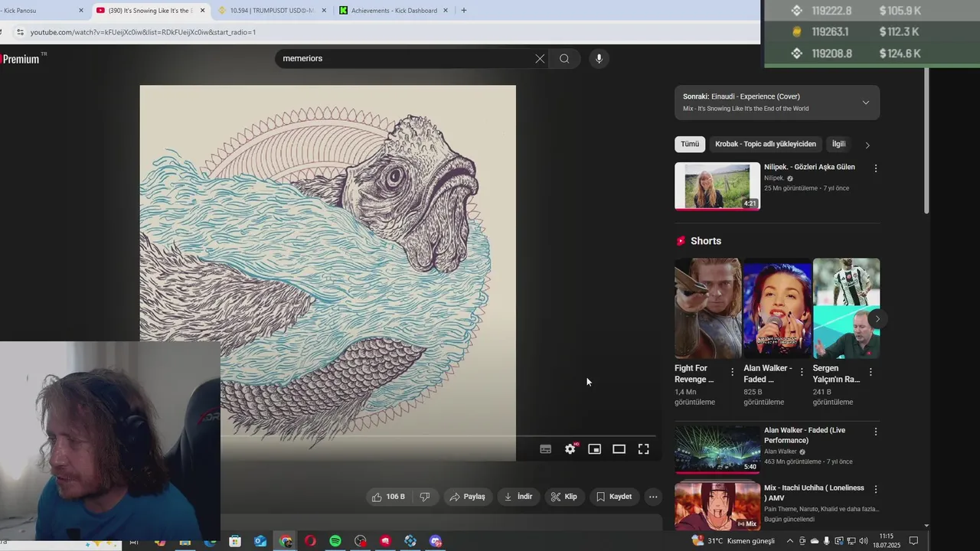Open options for Faded Live Performance video
Image resolution: width=980 pixels, height=551 pixels.
tap(876, 432)
